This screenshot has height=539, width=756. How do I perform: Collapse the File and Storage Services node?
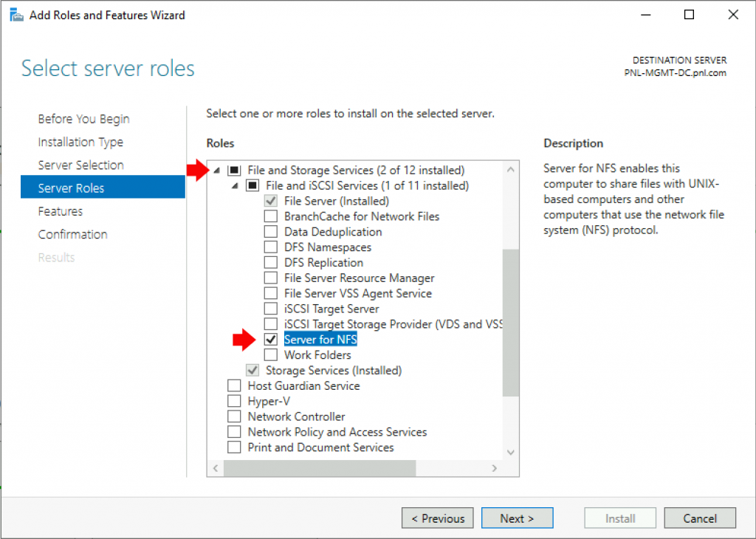[x=217, y=170]
